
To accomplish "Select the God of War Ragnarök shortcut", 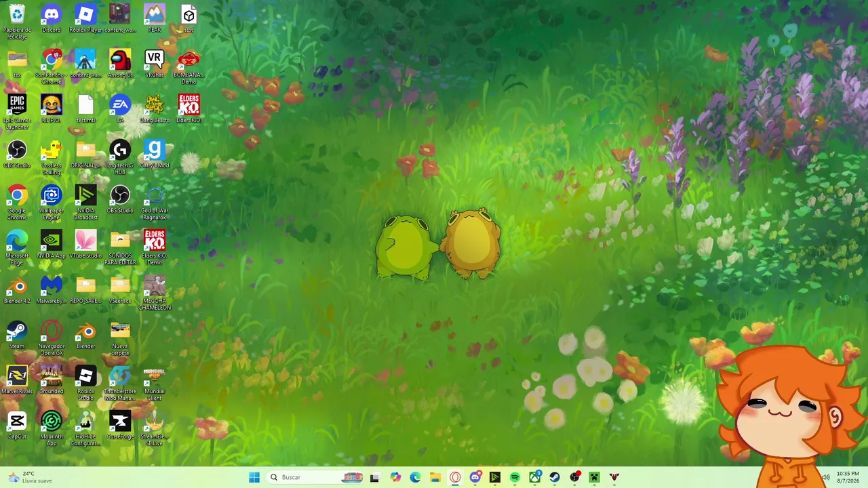I will (x=155, y=203).
